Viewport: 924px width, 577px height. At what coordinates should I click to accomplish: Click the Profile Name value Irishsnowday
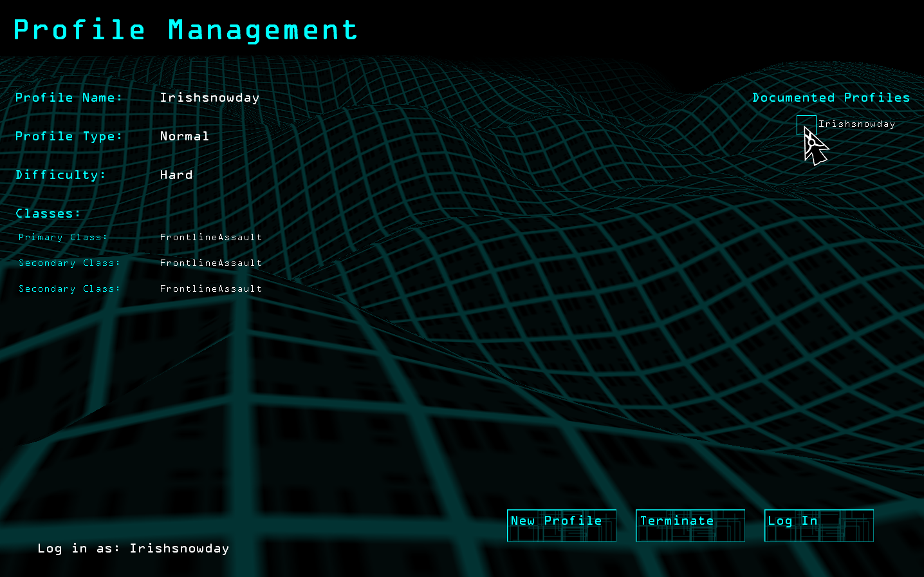click(x=210, y=98)
